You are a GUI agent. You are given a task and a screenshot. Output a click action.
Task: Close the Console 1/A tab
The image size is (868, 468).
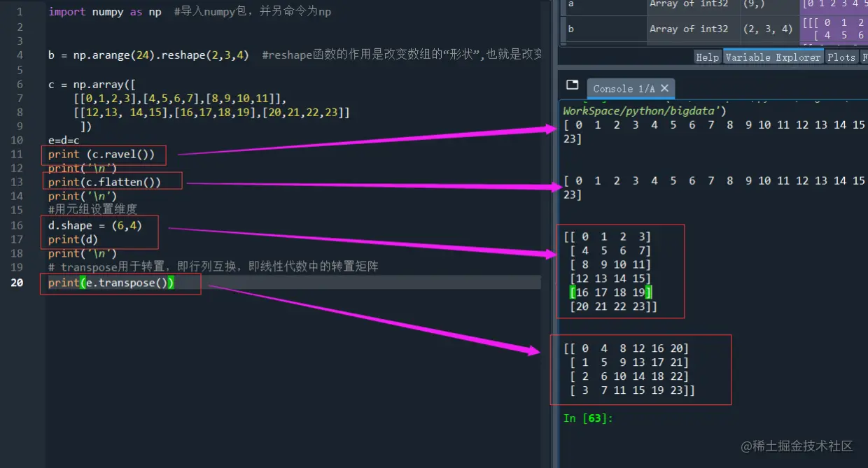click(x=664, y=88)
